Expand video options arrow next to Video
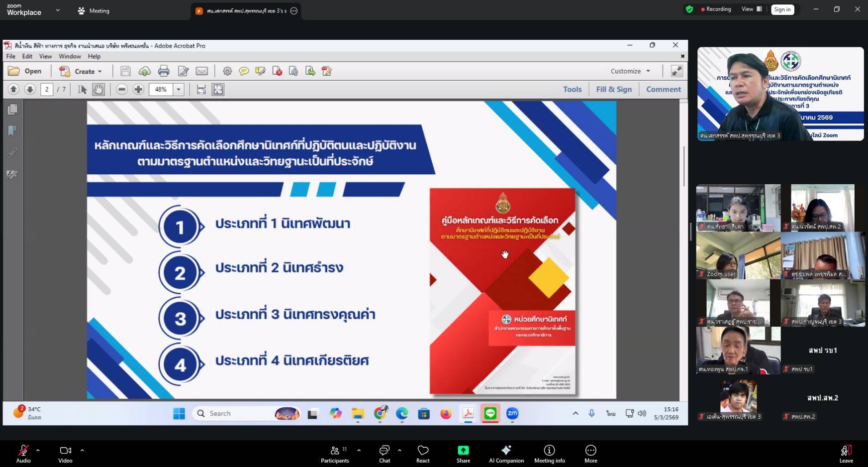This screenshot has width=868, height=467. 82,450
